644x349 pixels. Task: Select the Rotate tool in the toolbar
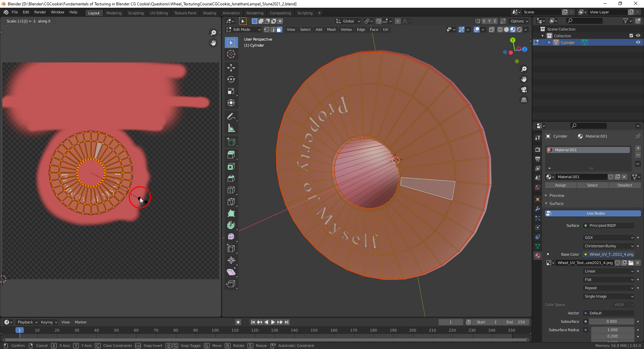pos(231,79)
